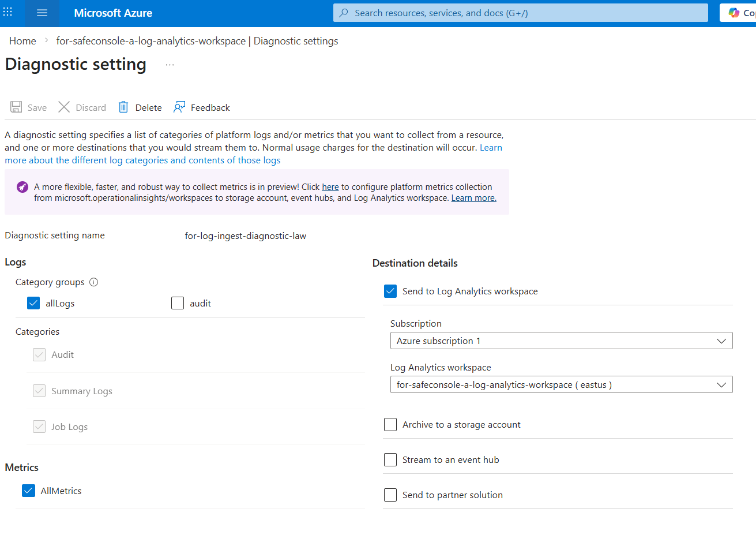
Task: Click the Metrics section heading
Action: pos(22,468)
